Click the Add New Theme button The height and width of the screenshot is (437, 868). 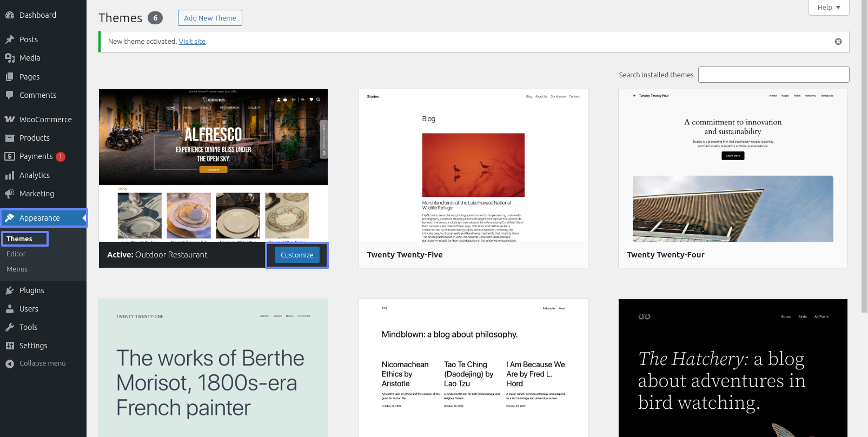tap(210, 18)
